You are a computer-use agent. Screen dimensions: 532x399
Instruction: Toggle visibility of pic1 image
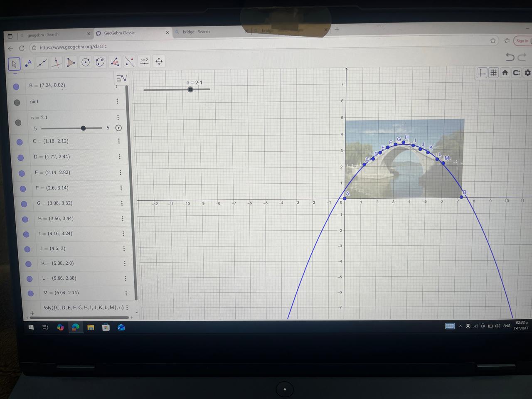[17, 102]
